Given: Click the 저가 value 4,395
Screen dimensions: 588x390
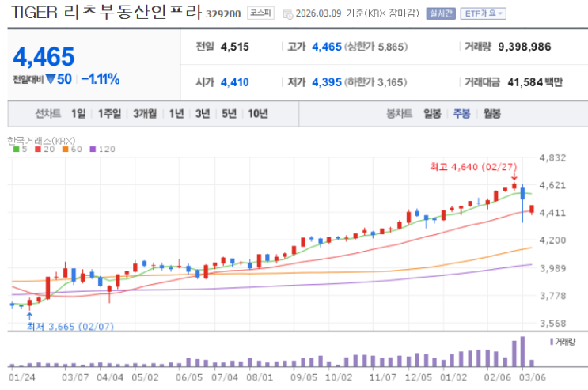Looking at the screenshot, I should pos(327,82).
